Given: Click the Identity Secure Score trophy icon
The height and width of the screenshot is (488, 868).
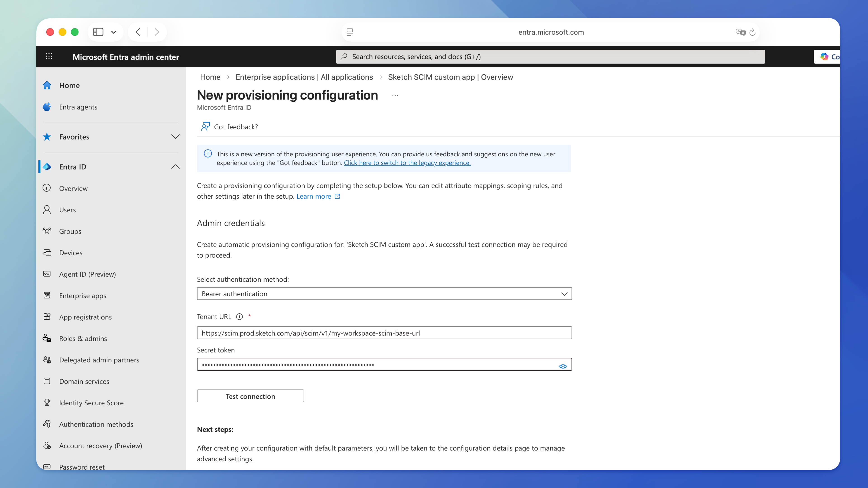Looking at the screenshot, I should click(x=47, y=402).
